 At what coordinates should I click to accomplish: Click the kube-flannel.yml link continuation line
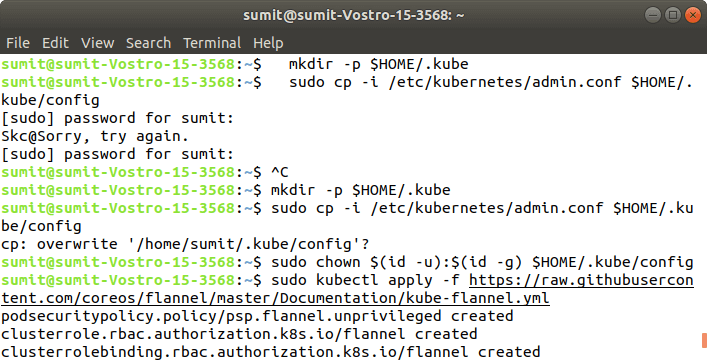click(275, 298)
